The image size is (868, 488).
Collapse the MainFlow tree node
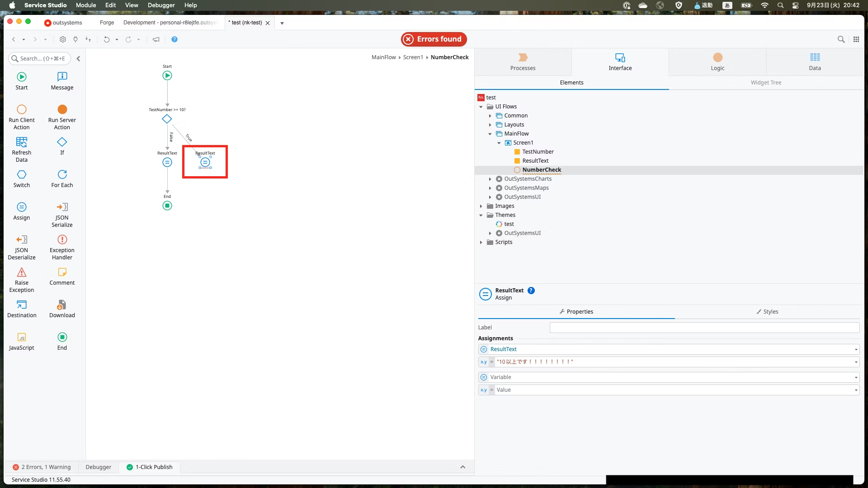[490, 134]
